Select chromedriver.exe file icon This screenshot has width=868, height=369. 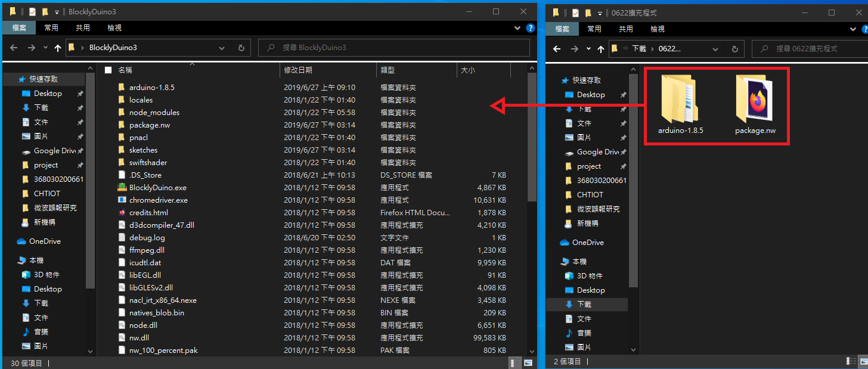(122, 200)
